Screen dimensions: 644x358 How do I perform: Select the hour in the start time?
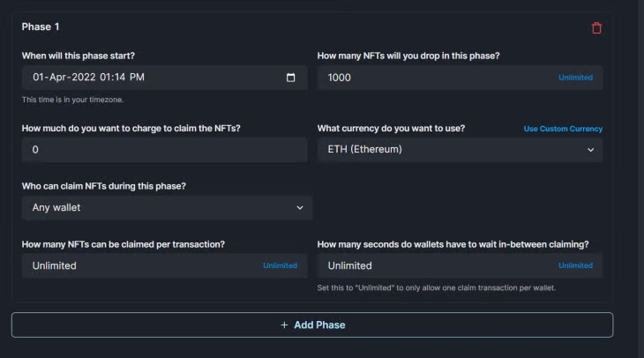105,78
